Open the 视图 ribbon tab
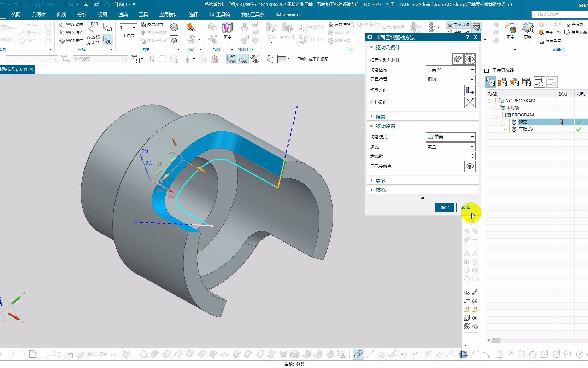The width and height of the screenshot is (588, 368). [x=102, y=15]
